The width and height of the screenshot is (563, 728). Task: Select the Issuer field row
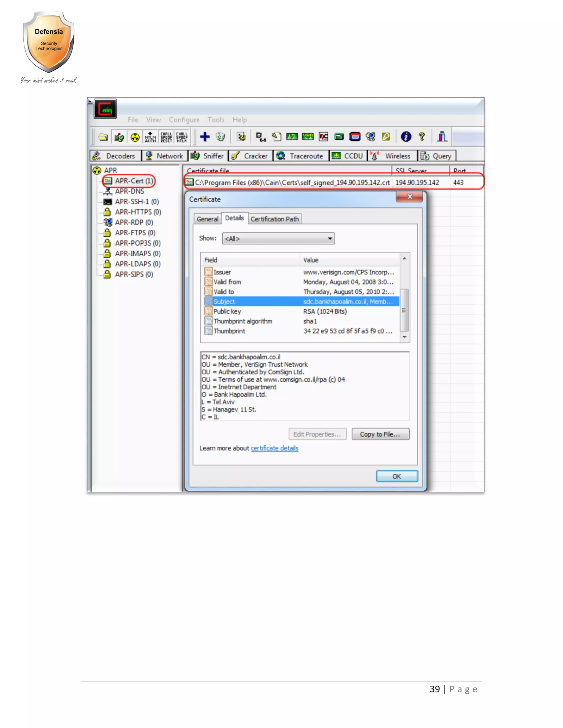pos(302,272)
